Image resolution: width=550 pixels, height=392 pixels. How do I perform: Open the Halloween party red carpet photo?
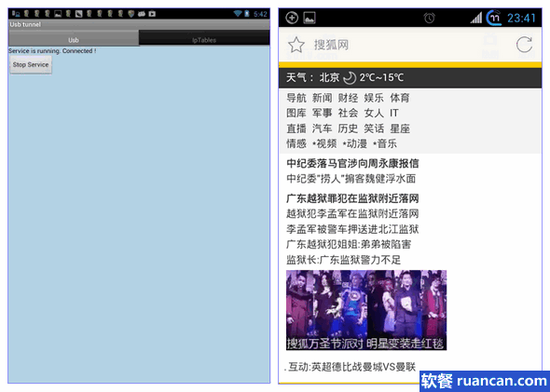coord(366,310)
